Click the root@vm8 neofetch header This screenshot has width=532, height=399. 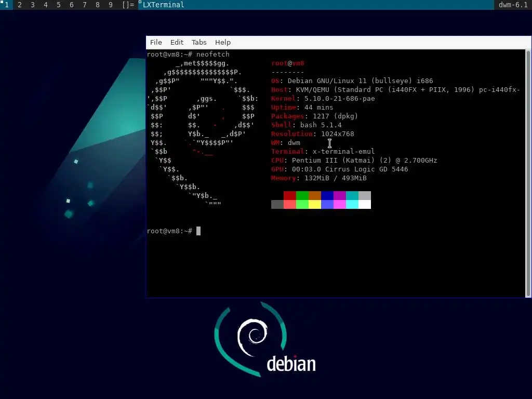pyautogui.click(x=288, y=63)
